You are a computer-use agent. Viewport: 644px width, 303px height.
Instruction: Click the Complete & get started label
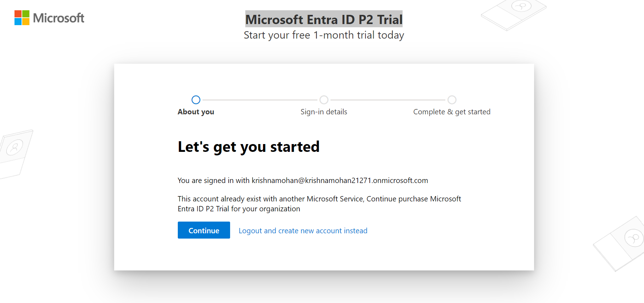[452, 112]
